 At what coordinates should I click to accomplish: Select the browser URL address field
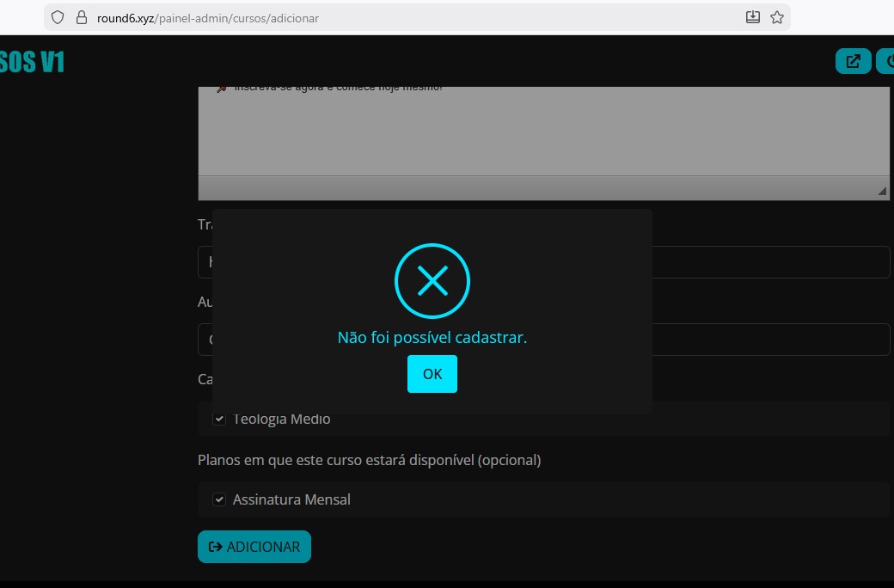(413, 17)
